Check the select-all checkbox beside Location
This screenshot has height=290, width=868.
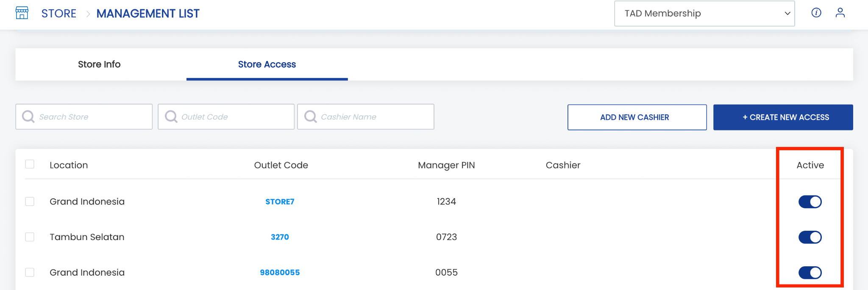(x=30, y=164)
